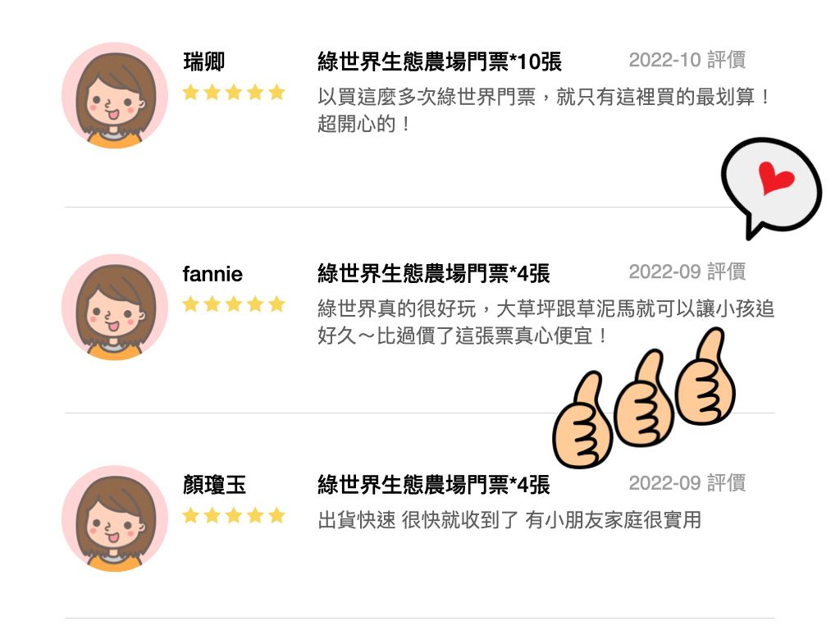Click the three thumbs-up sticker
The height and width of the screenshot is (630, 840).
pyautogui.click(x=645, y=398)
